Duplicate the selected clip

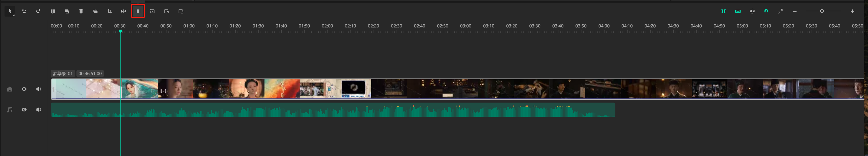click(x=67, y=11)
